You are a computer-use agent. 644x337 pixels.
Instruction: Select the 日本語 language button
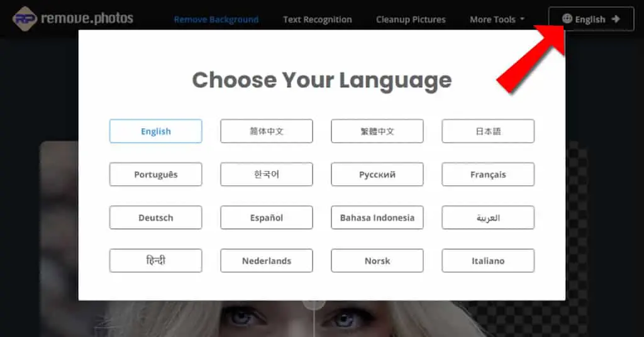[x=488, y=131]
